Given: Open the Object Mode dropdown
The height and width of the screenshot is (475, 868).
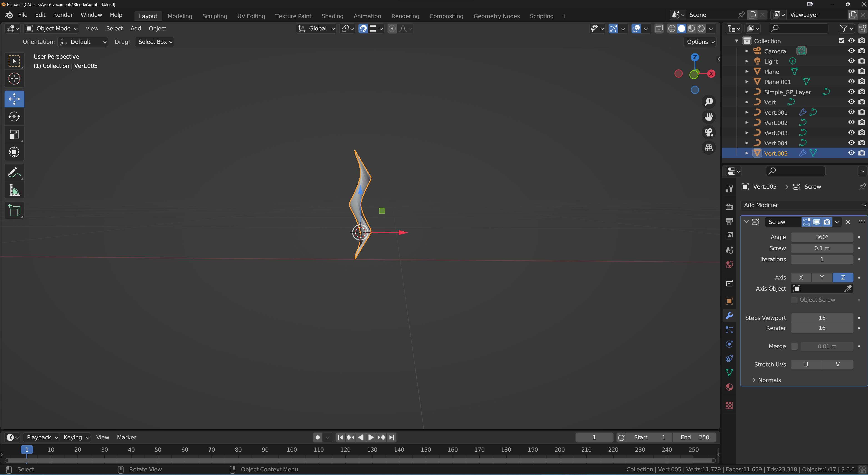Looking at the screenshot, I should [52, 29].
